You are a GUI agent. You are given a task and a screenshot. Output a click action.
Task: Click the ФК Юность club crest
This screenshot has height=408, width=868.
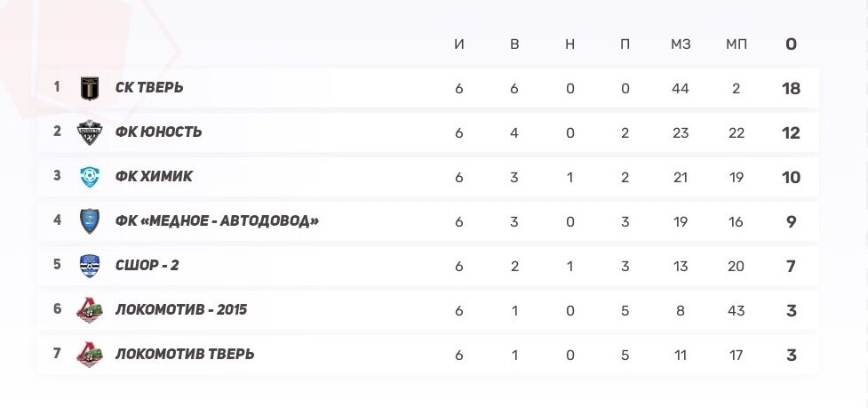pyautogui.click(x=90, y=132)
